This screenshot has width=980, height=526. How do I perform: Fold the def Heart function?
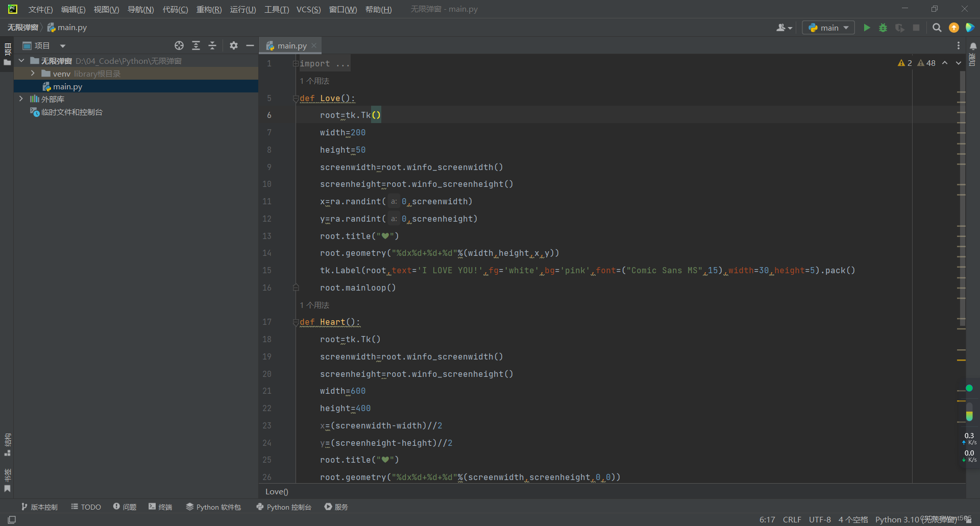point(296,322)
